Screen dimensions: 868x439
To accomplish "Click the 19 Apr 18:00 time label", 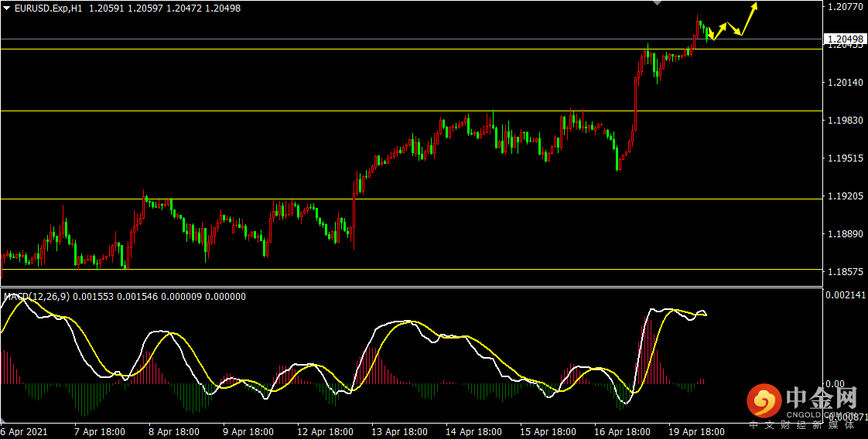I will click(x=696, y=431).
